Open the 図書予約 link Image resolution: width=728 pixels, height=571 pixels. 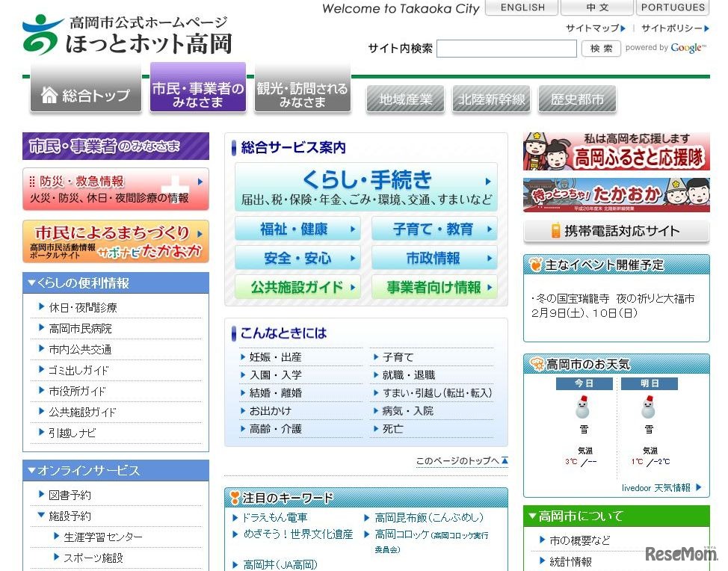[x=70, y=495]
